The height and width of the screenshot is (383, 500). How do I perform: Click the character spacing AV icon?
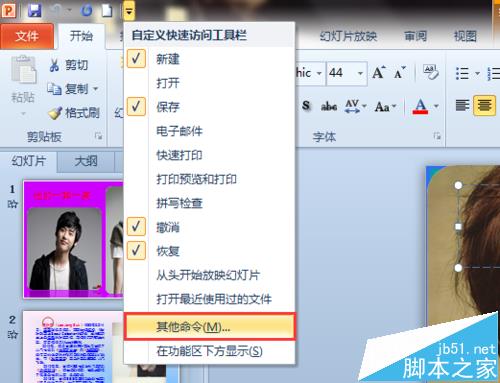[352, 106]
